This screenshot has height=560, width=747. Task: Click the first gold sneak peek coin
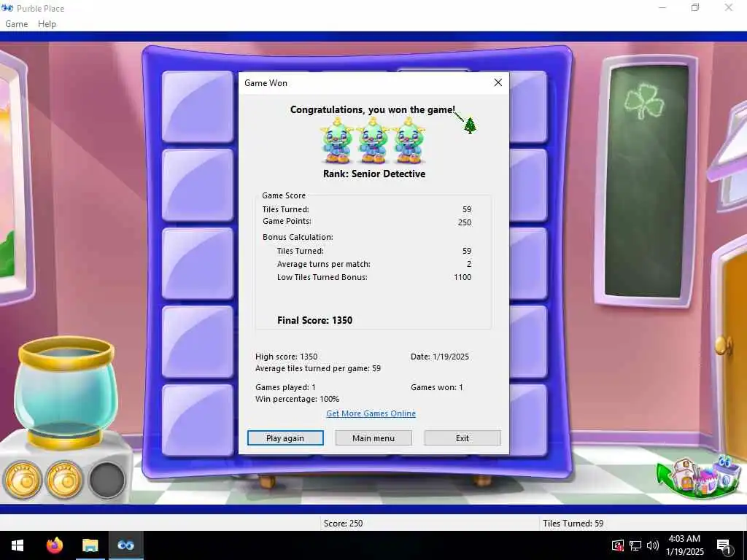tap(22, 480)
